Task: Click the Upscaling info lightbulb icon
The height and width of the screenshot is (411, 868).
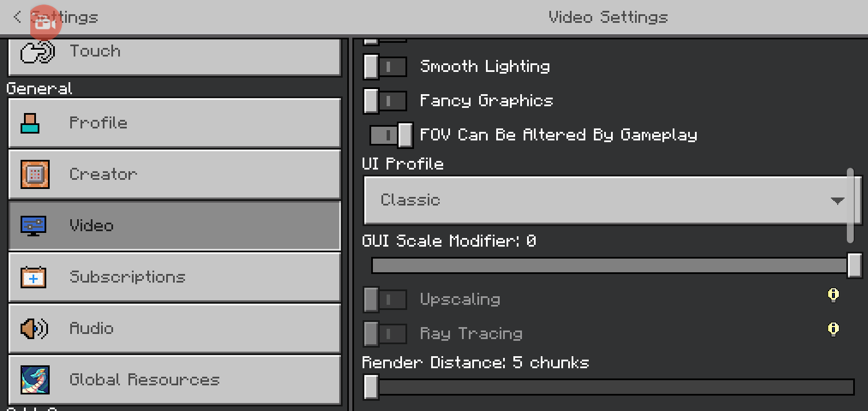Action: pyautogui.click(x=833, y=295)
